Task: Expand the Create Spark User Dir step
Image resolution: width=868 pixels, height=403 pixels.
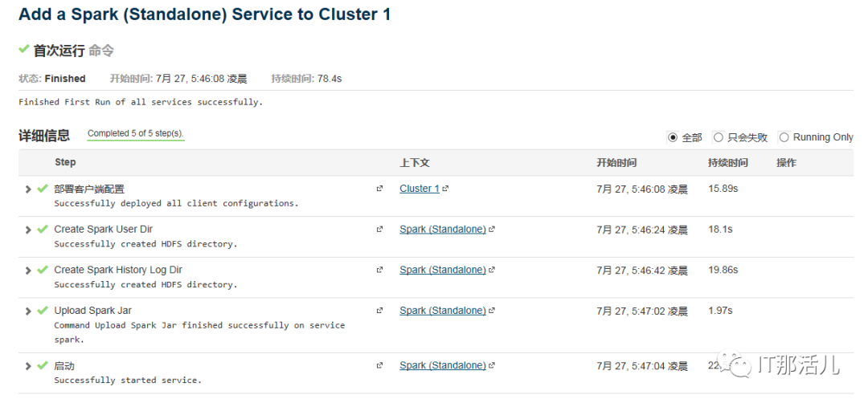Action: (28, 230)
